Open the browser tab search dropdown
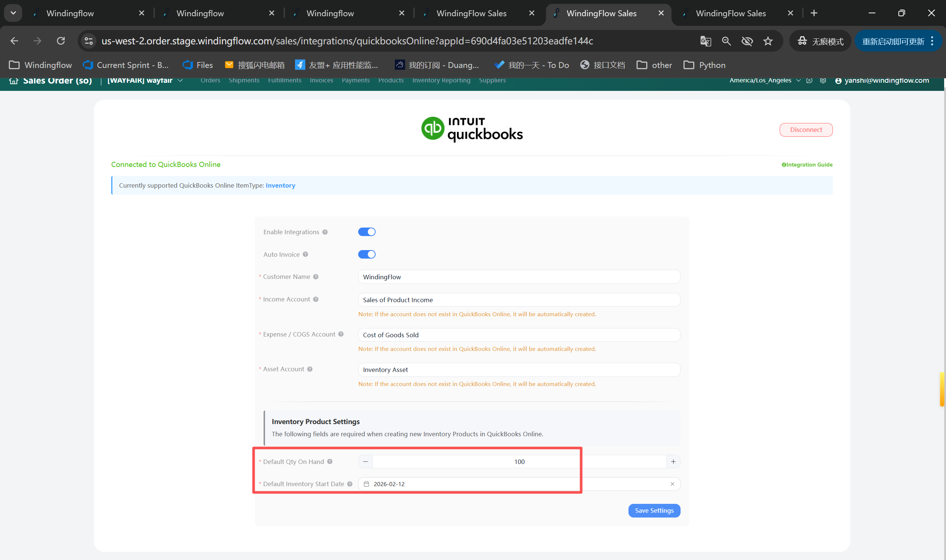This screenshot has height=560, width=946. [x=13, y=13]
